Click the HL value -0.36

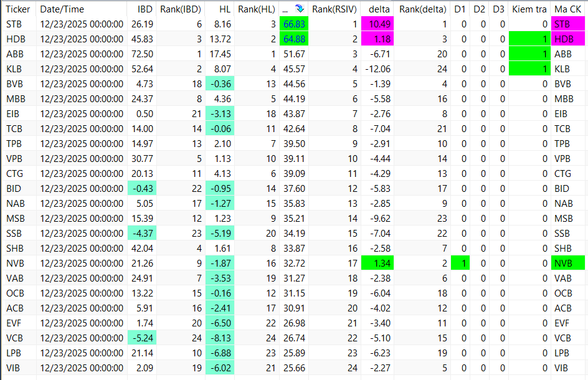[x=220, y=84]
